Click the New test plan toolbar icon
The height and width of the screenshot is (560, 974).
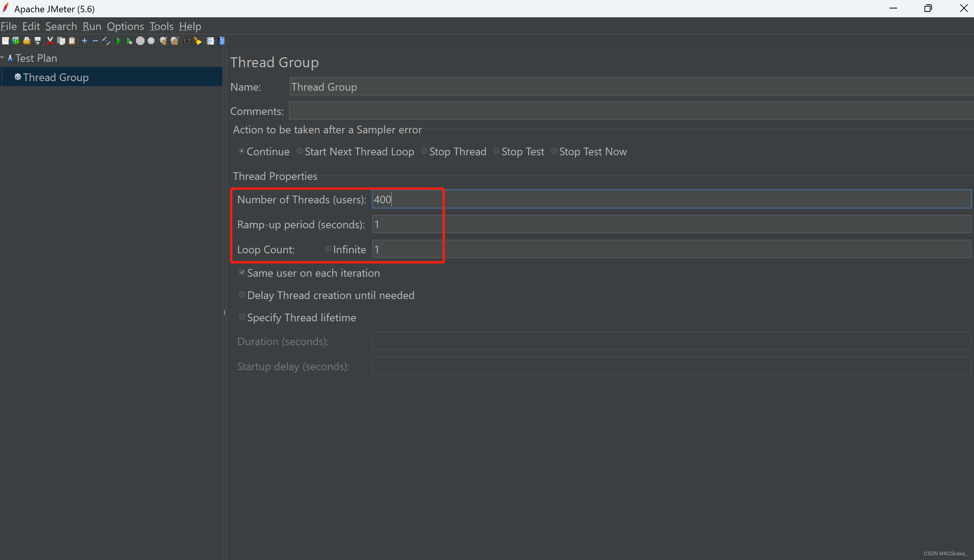tap(5, 41)
